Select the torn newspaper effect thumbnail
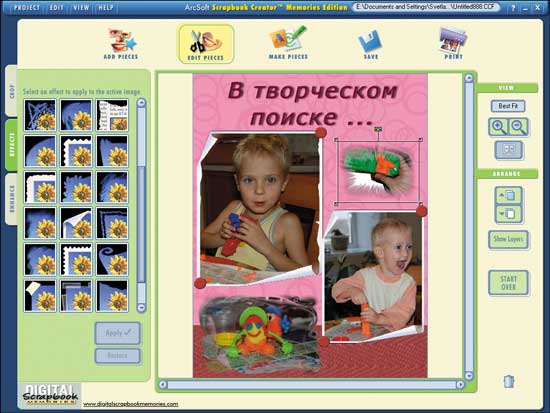 coord(112,115)
